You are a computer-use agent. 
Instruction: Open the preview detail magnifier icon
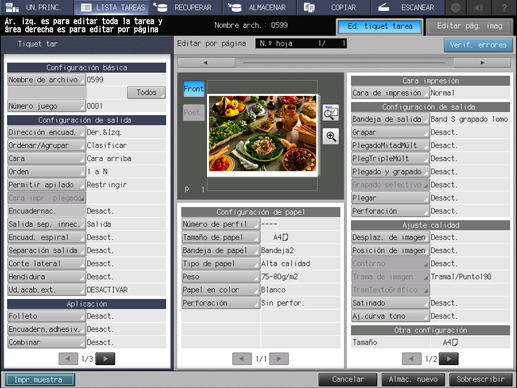click(x=331, y=113)
